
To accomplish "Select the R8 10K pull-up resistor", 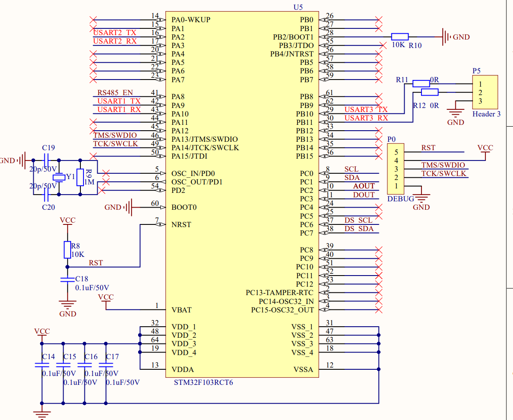I will [68, 250].
